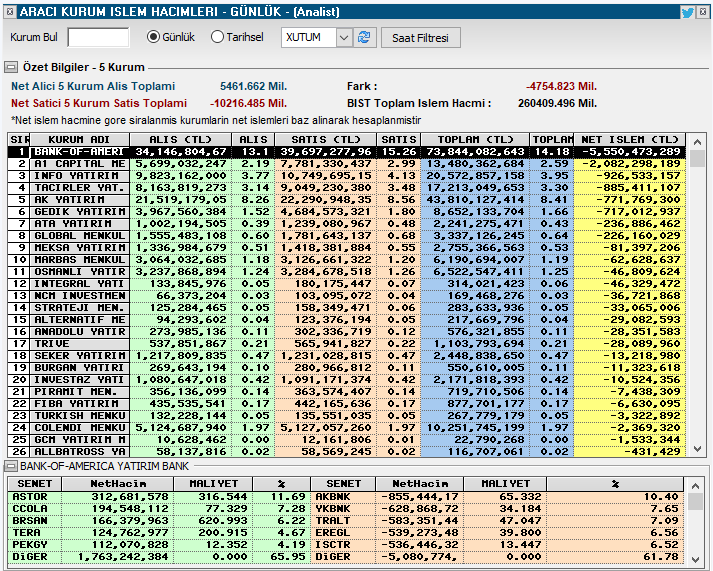The height and width of the screenshot is (571, 713).
Task: Select the INFO YATIRIM row
Action: pos(346,176)
